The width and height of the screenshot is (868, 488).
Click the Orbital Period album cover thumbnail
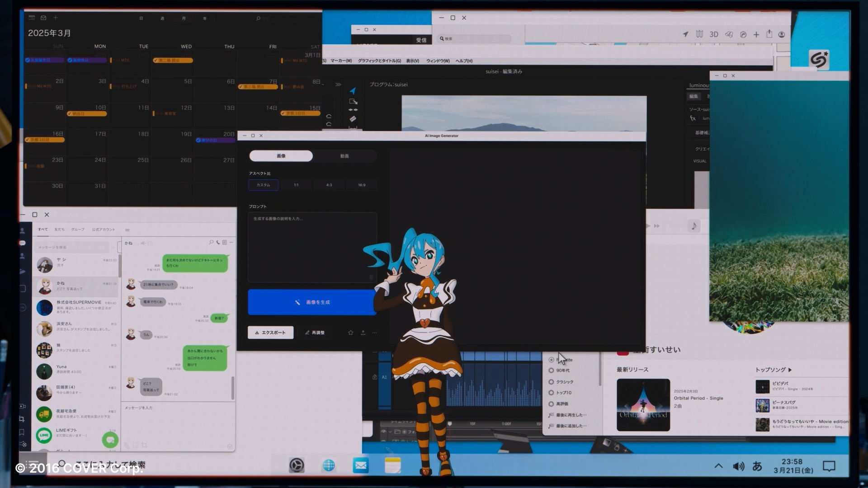pos(643,405)
